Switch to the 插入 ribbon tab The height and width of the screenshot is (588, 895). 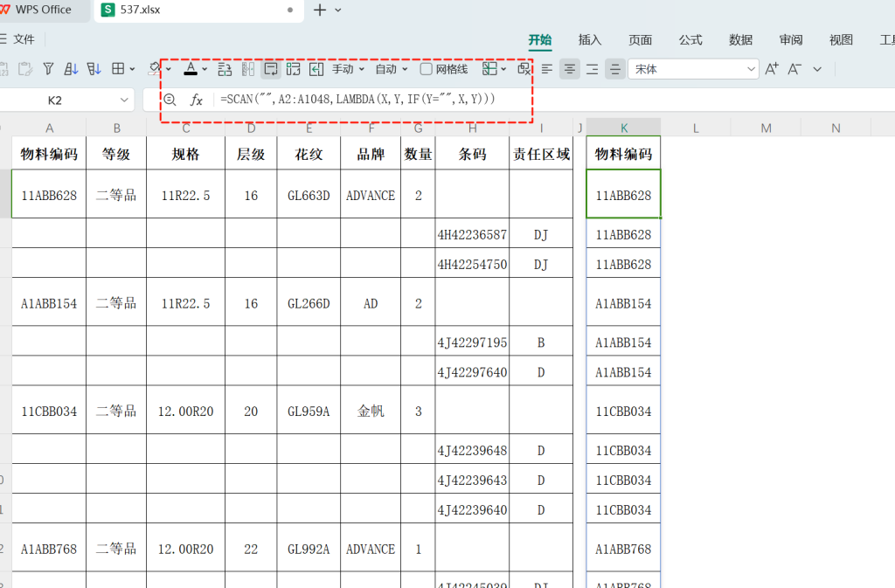click(x=590, y=39)
